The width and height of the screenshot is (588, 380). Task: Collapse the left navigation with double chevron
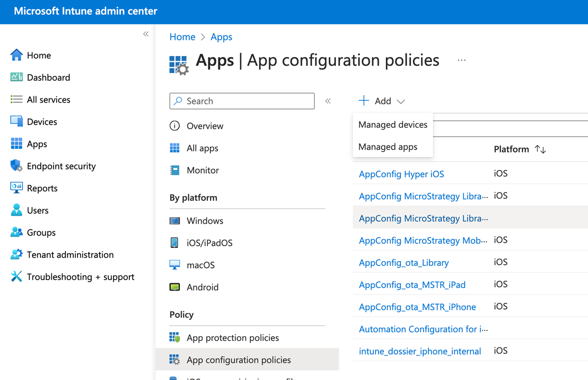click(146, 34)
